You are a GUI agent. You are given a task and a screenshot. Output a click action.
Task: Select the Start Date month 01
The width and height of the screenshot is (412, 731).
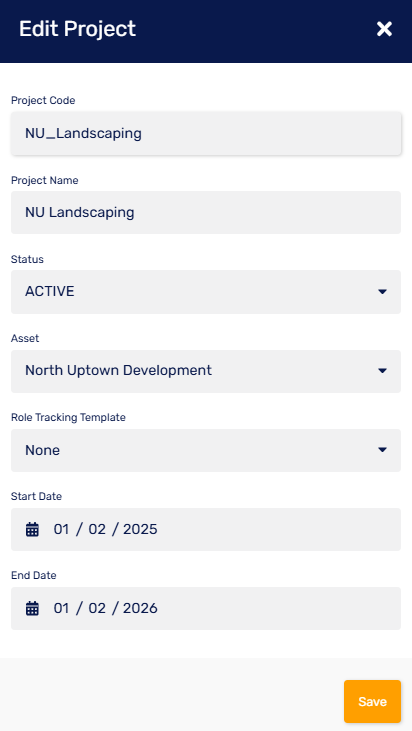point(62,529)
